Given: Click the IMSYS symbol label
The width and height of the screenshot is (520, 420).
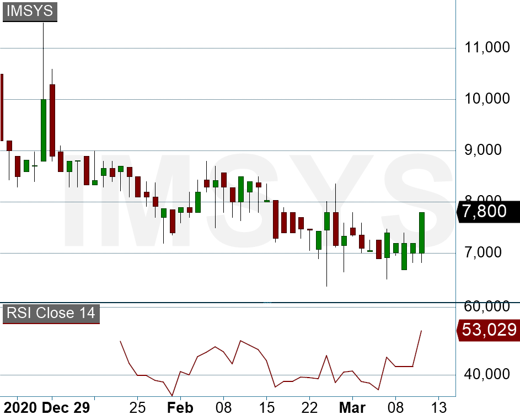Looking at the screenshot, I should (x=30, y=11).
